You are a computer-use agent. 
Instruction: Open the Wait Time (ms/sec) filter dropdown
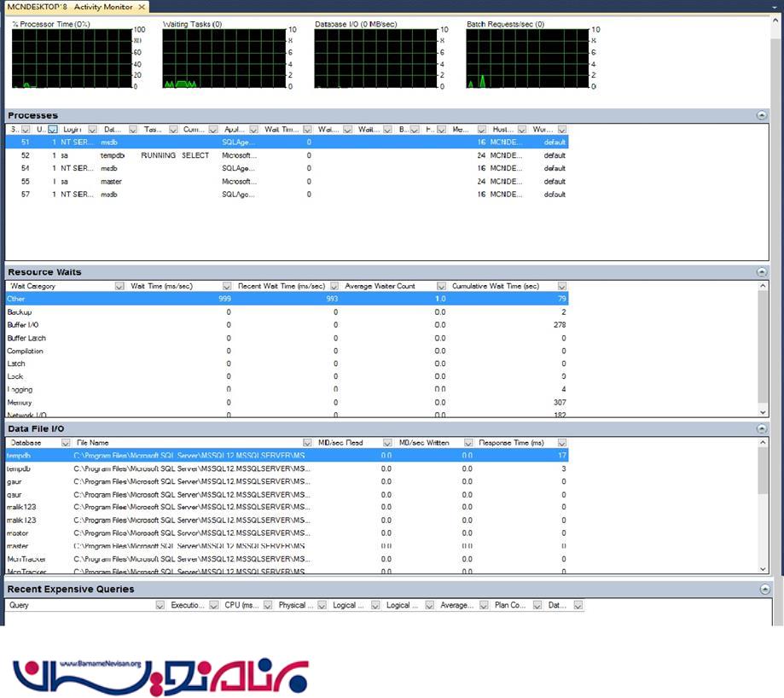[227, 286]
